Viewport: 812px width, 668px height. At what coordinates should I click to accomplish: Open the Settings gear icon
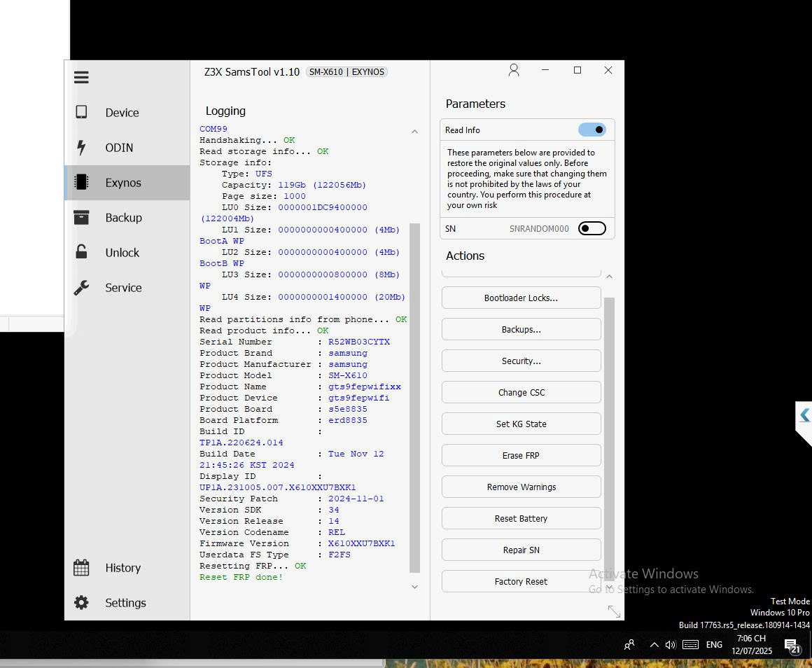81,602
